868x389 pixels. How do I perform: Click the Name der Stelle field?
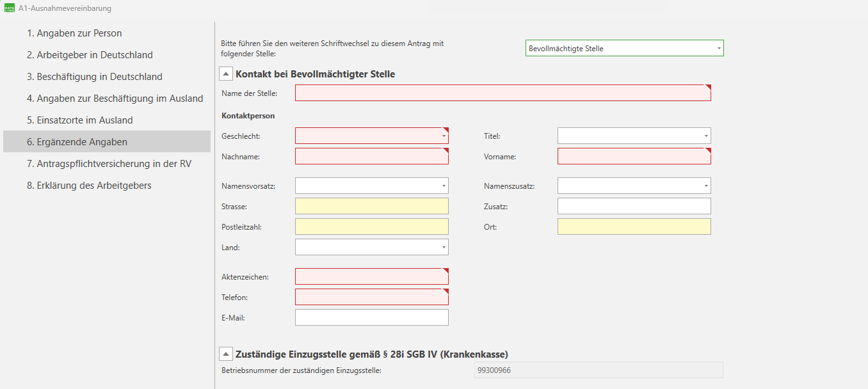pyautogui.click(x=502, y=93)
